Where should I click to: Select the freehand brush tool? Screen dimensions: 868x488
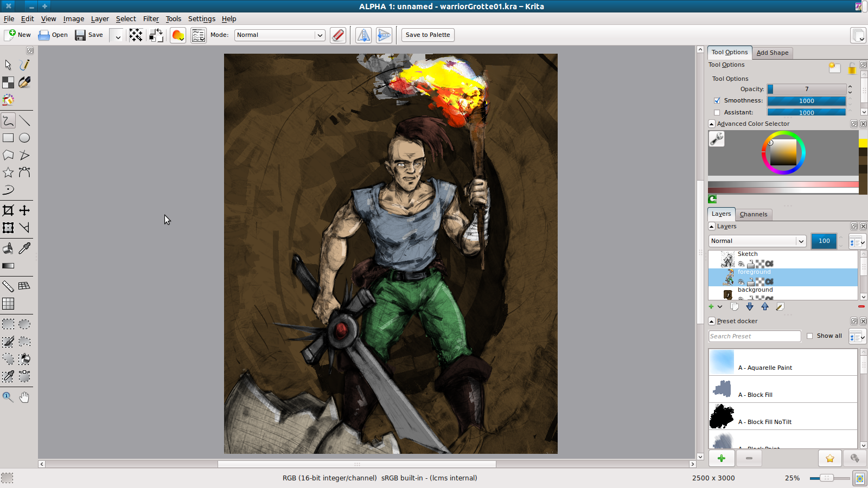[8, 120]
